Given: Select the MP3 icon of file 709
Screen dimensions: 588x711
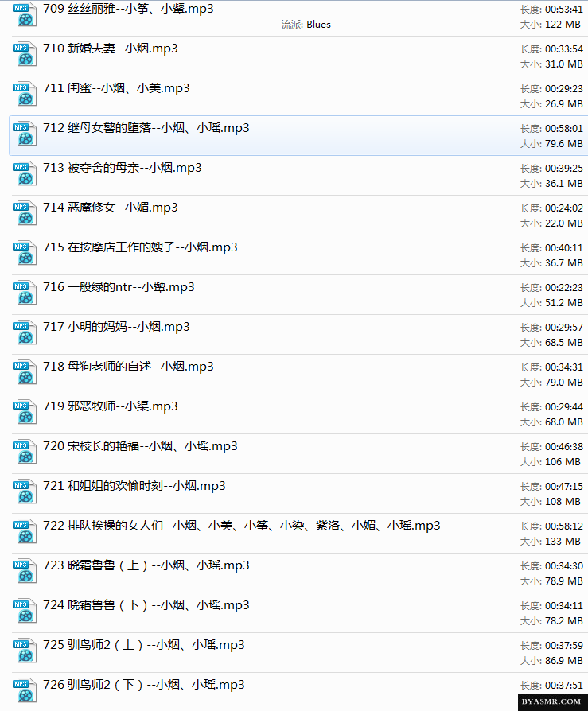Looking at the screenshot, I should pos(25,14).
